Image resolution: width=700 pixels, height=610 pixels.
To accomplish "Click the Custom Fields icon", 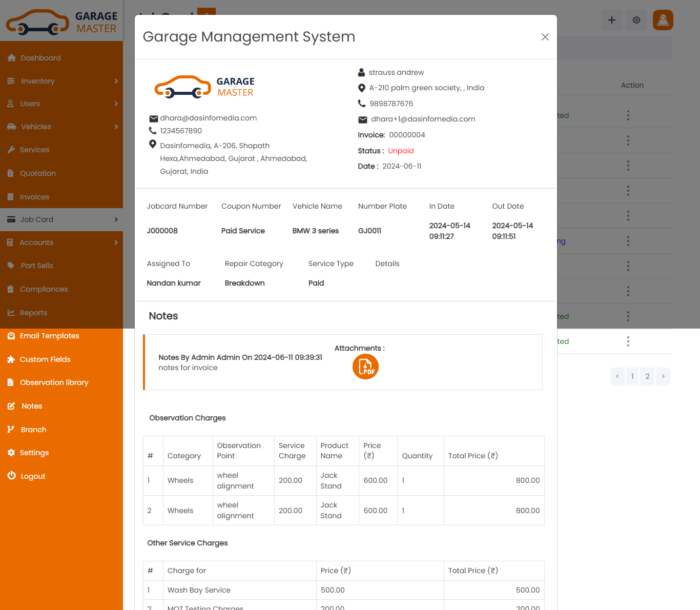I will click(x=11, y=359).
